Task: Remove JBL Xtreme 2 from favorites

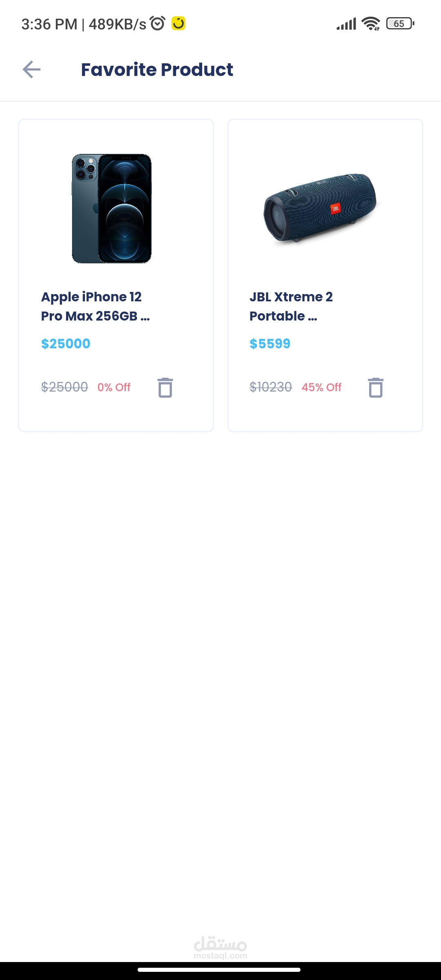Action: tap(376, 388)
